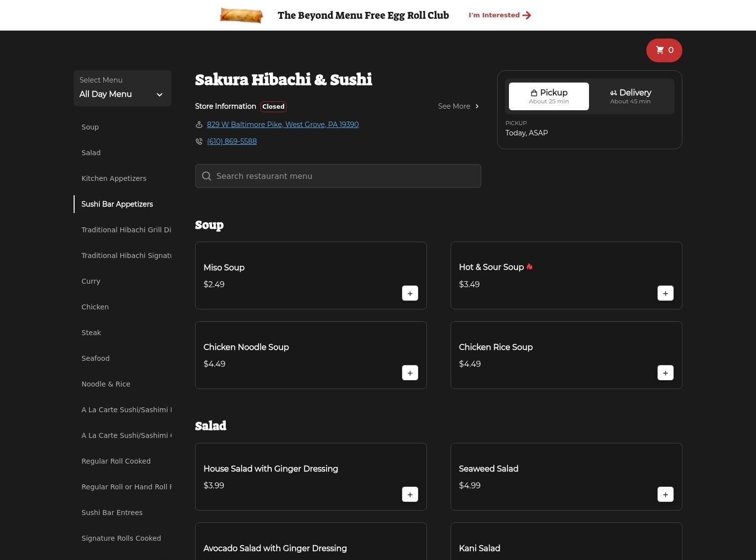Click I'm Interested in Egg Roll Club
Screen dimensions: 756x560
[x=500, y=15]
